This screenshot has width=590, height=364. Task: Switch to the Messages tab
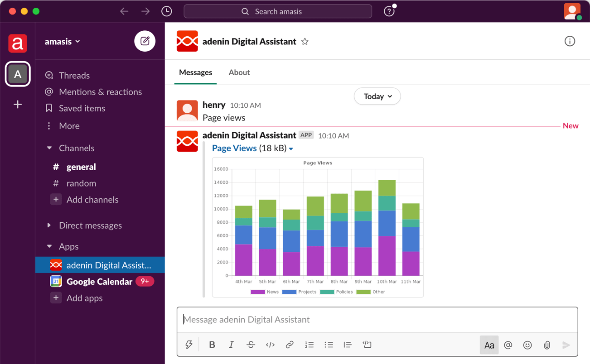pos(195,72)
